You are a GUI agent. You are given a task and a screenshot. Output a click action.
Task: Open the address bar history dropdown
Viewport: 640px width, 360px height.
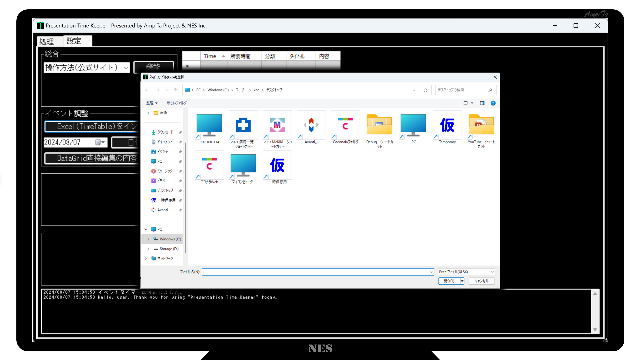414,90
